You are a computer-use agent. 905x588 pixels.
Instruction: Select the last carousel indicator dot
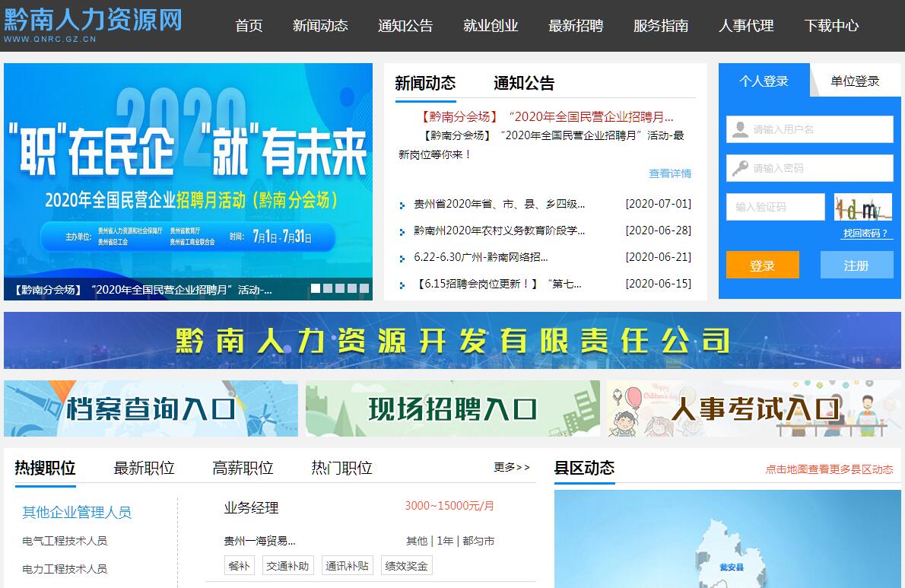(364, 288)
